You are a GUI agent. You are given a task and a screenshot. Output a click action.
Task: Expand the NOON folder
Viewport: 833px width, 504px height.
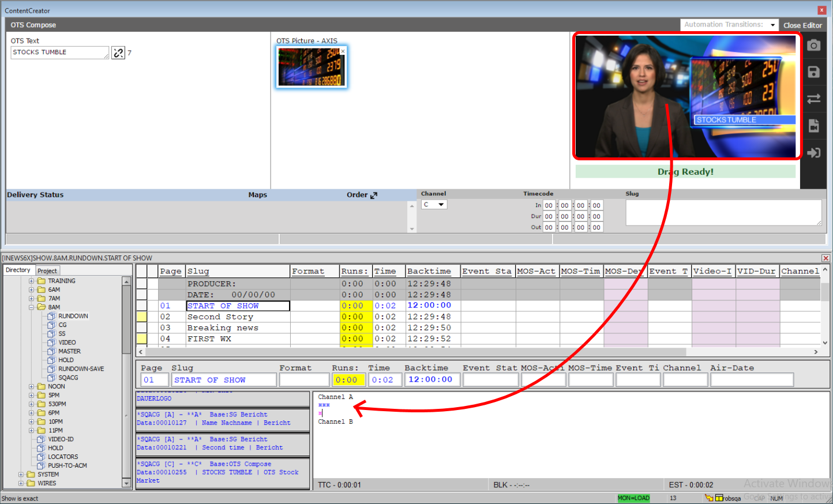32,387
